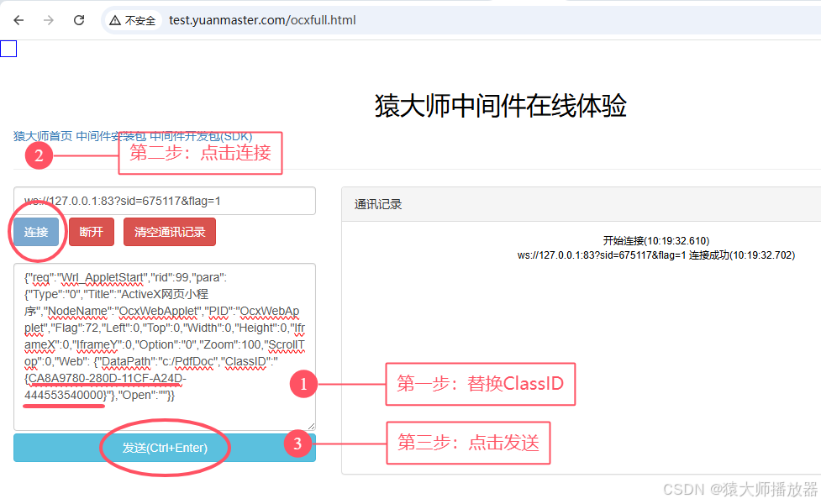Click the browser back navigation arrow

tap(18, 20)
